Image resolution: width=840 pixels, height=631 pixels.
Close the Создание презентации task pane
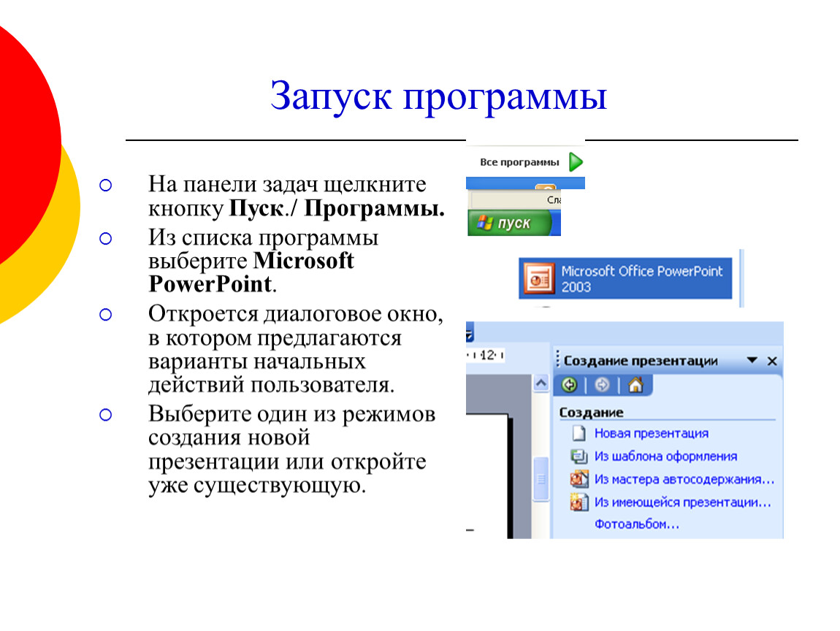(x=772, y=361)
